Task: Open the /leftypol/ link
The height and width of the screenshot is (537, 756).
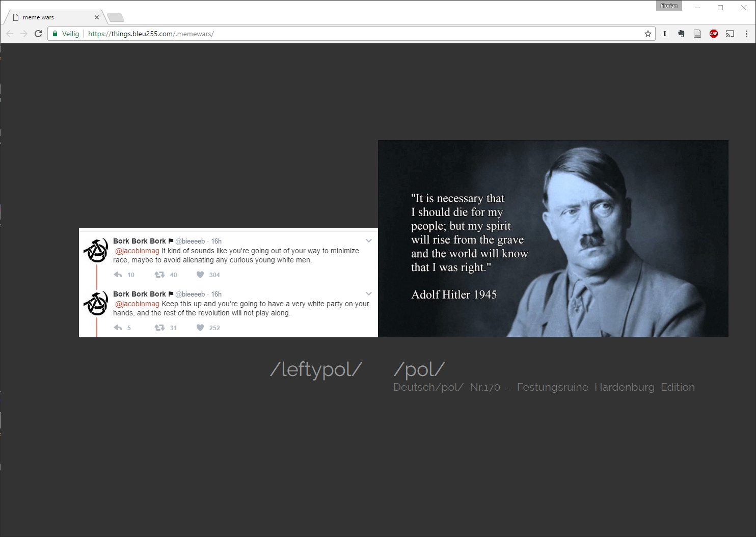Action: pyautogui.click(x=316, y=369)
